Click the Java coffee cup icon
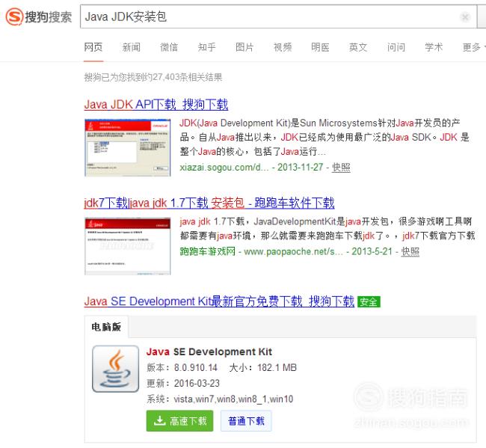Screen dimensions: 486x448 (116, 369)
